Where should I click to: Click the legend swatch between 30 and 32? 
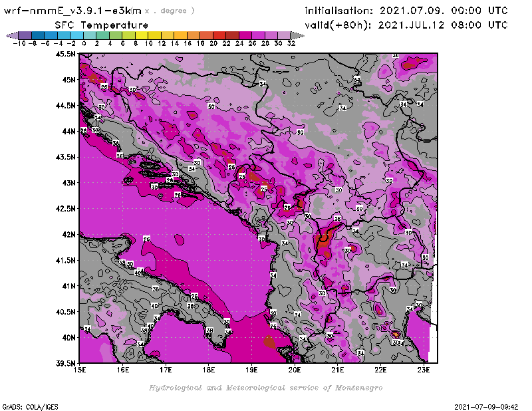pyautogui.click(x=284, y=35)
